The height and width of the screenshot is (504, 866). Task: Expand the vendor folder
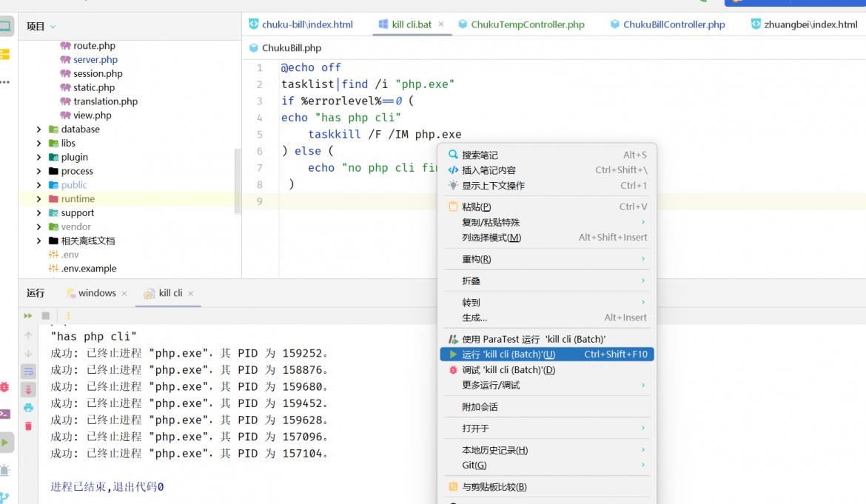38,227
